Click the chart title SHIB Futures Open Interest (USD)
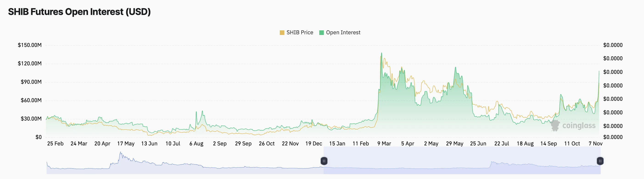The height and width of the screenshot is (179, 644). pos(79,12)
